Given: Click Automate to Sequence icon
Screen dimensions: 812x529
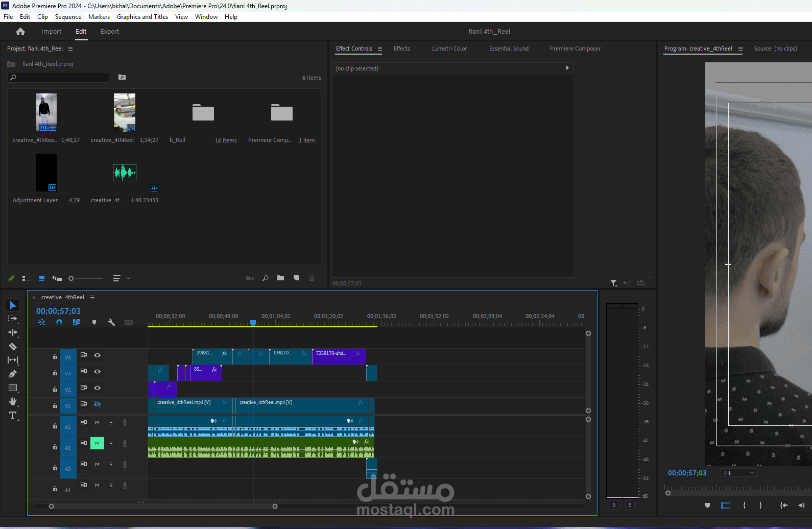Looking at the screenshot, I should point(250,278).
